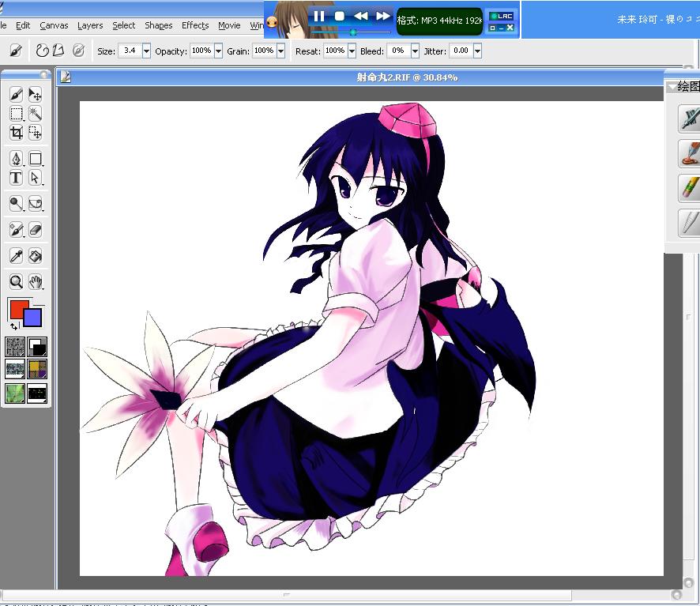
Task: Click the Size value field
Action: point(130,51)
